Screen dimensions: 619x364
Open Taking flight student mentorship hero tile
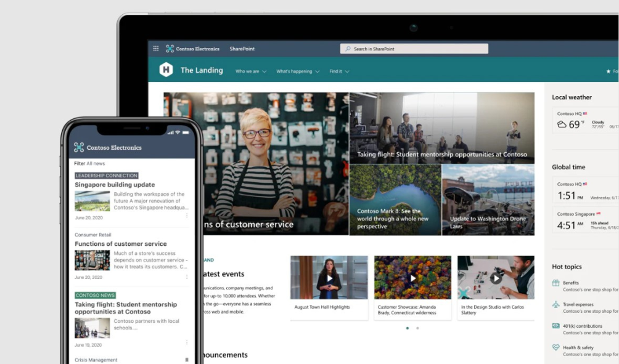pos(442,128)
